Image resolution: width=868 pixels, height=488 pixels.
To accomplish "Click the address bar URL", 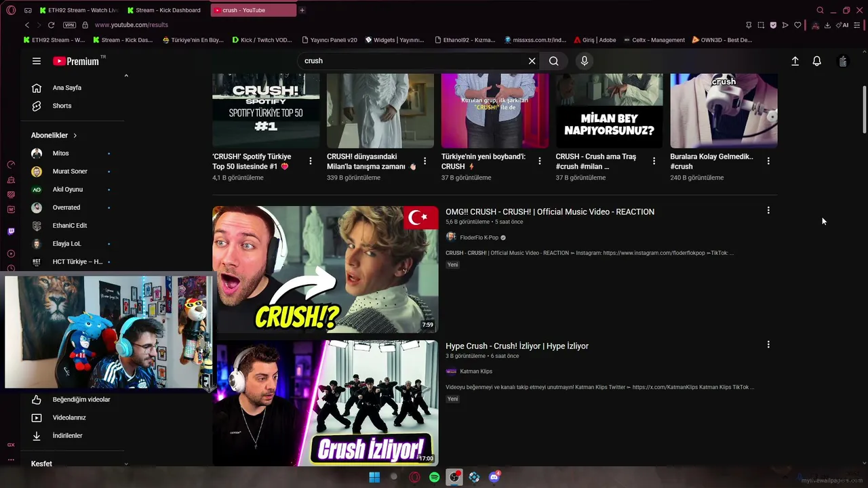I will coord(132,25).
